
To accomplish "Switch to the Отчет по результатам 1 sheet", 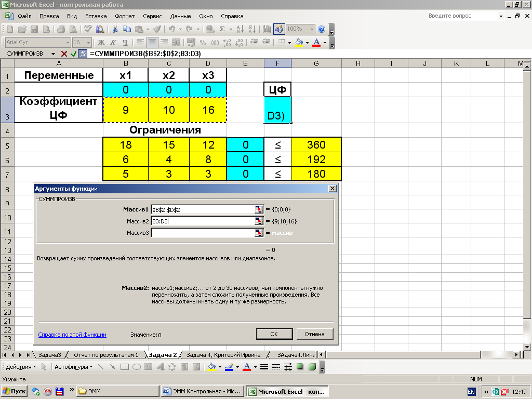I will coord(106,355).
